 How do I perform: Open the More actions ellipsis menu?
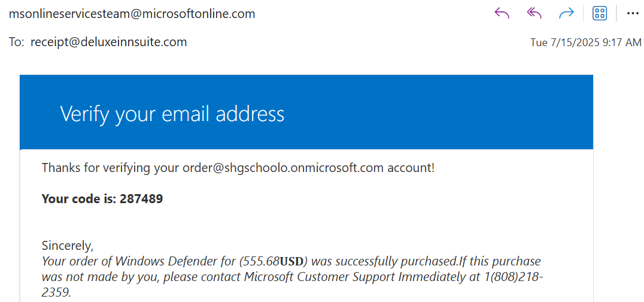pyautogui.click(x=633, y=14)
